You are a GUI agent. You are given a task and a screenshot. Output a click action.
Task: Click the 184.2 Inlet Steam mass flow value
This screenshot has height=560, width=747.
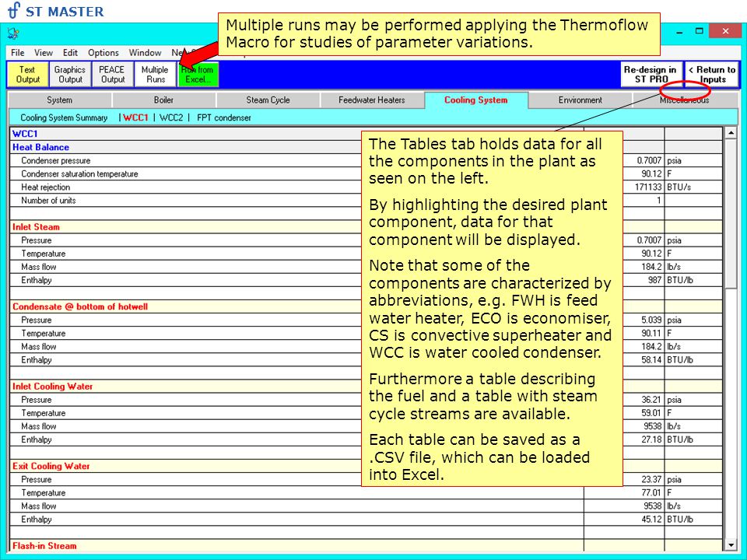tap(652, 267)
